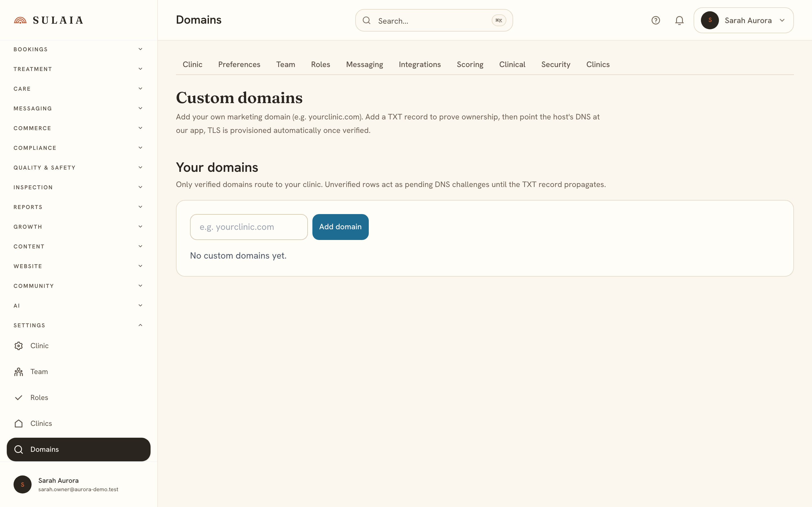Click the Add domain button

tap(340, 227)
